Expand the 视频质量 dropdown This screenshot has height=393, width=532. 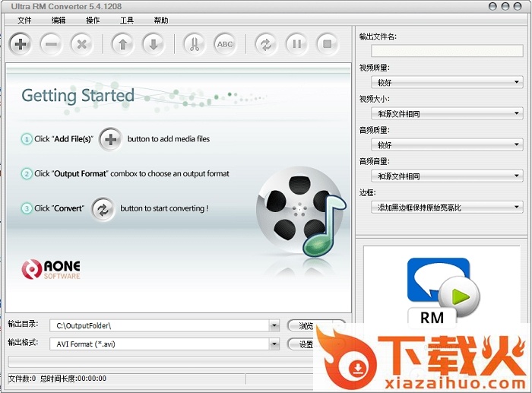[447, 82]
